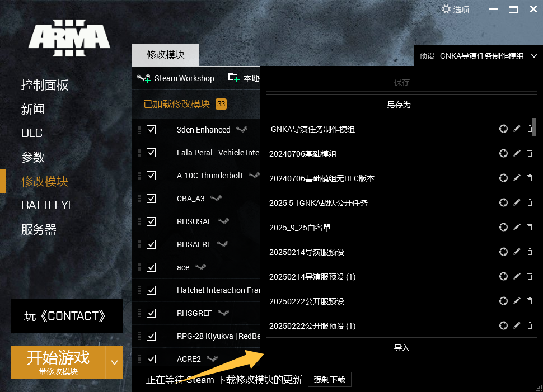The image size is (543, 392).
Task: Click Steam icon next to CBA_A3
Action: (216, 199)
